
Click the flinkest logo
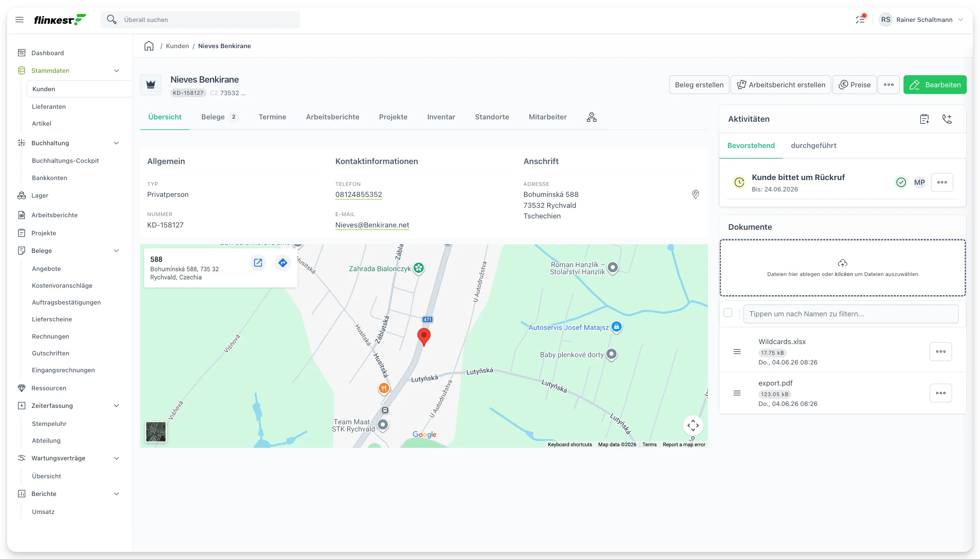60,20
